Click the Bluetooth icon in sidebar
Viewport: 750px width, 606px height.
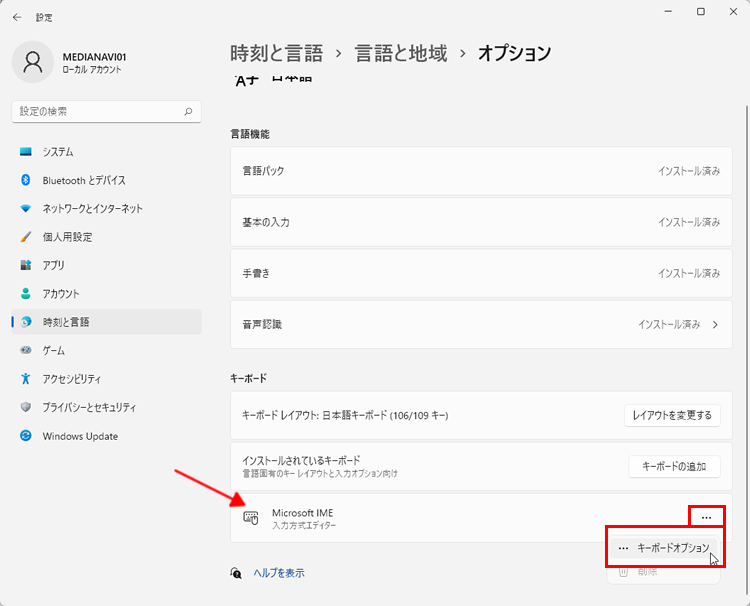coord(26,180)
